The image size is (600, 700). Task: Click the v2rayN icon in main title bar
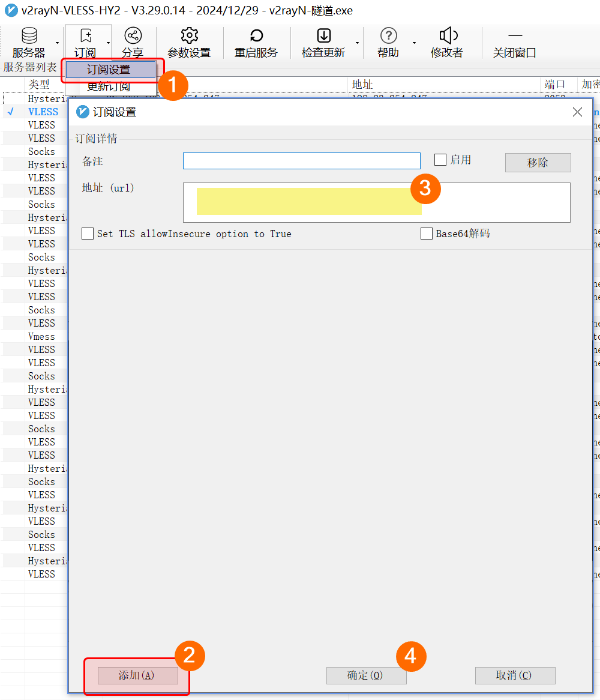pos(11,10)
